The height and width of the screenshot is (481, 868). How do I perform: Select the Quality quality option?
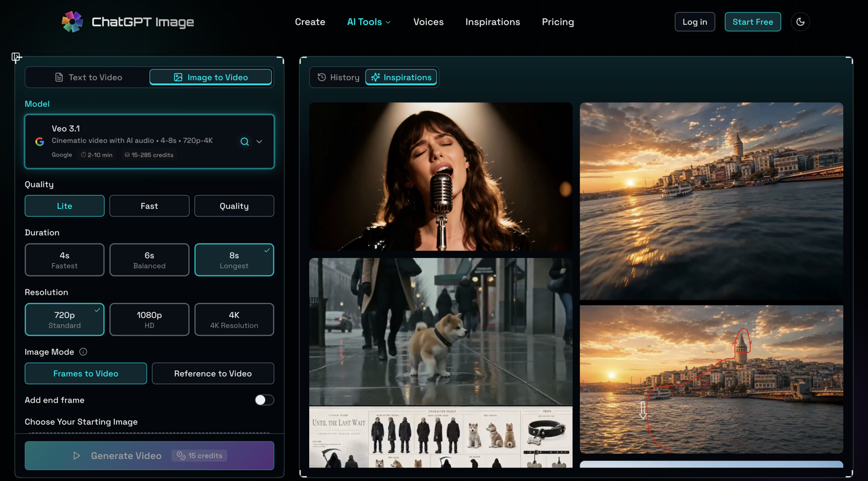pyautogui.click(x=234, y=206)
